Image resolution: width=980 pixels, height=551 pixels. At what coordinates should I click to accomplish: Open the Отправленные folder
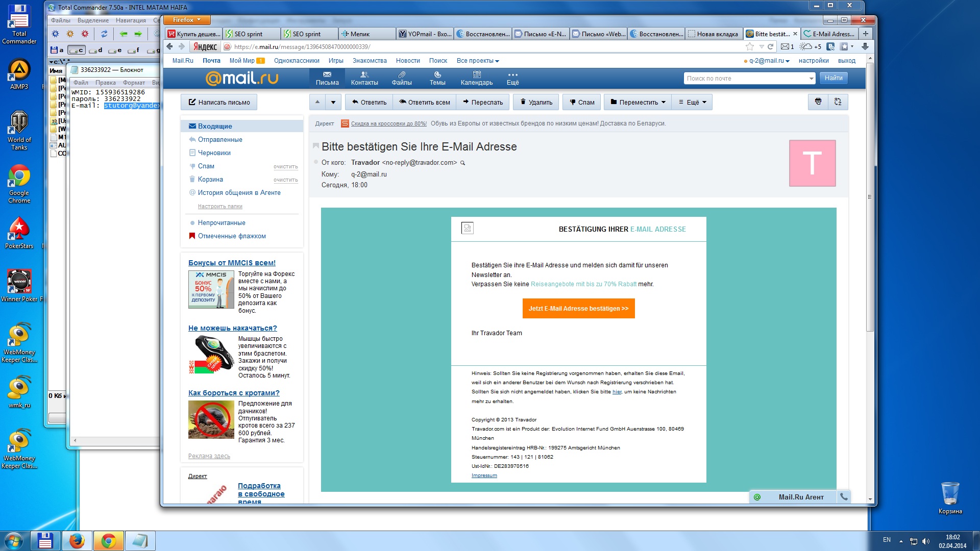pyautogui.click(x=220, y=139)
